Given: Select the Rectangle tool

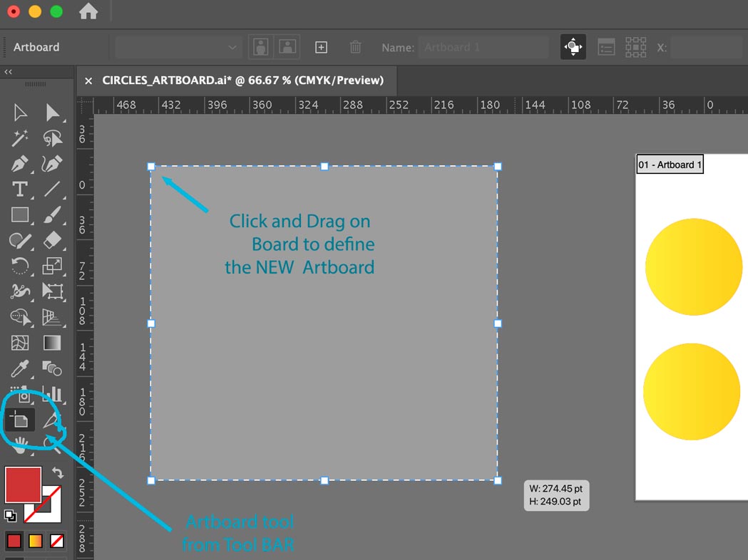Looking at the screenshot, I should [x=20, y=214].
